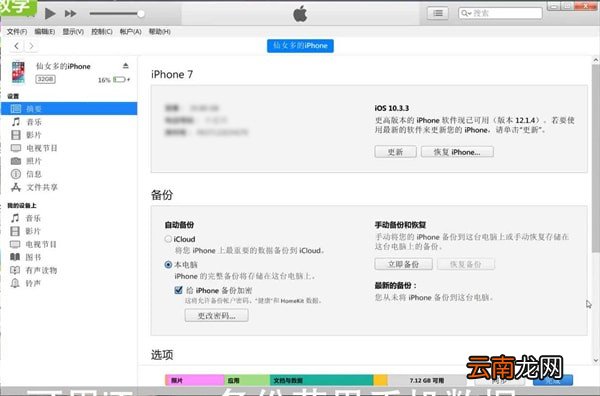This screenshot has width=600, height=396.
Task: Click the 更新 button
Action: coord(395,152)
